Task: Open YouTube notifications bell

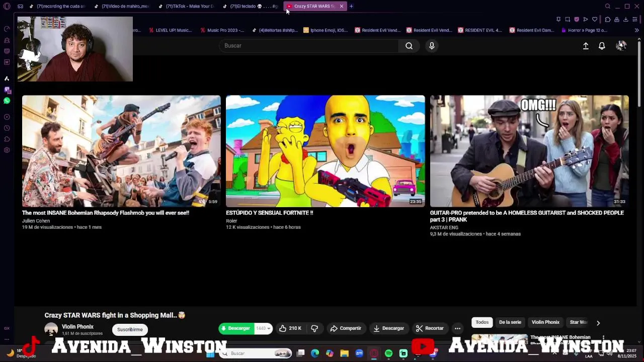Action: [x=602, y=46]
